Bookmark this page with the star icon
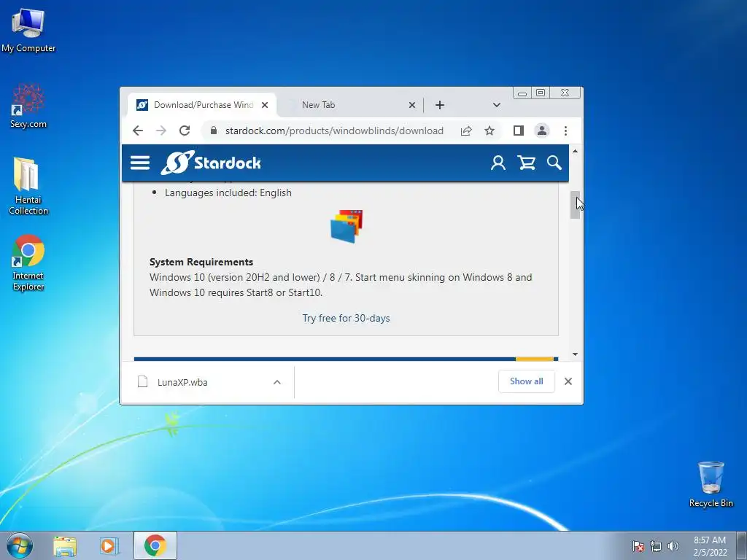 [x=489, y=131]
